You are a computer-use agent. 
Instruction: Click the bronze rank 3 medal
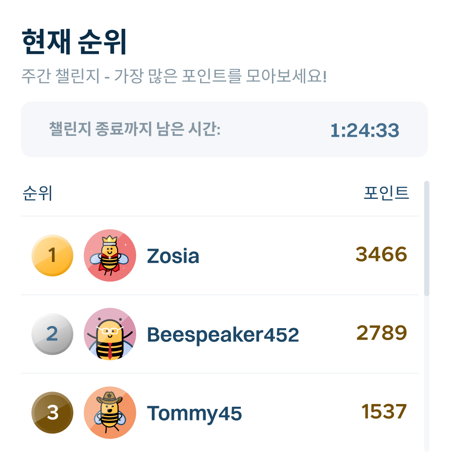pyautogui.click(x=52, y=413)
